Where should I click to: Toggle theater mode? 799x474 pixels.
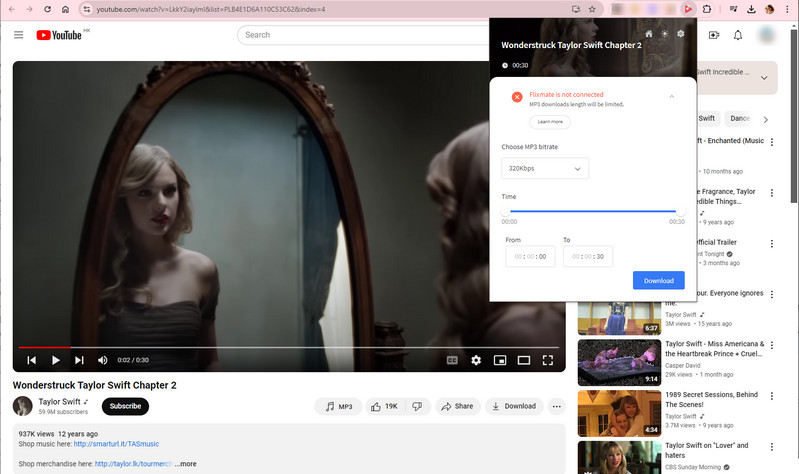pos(524,360)
